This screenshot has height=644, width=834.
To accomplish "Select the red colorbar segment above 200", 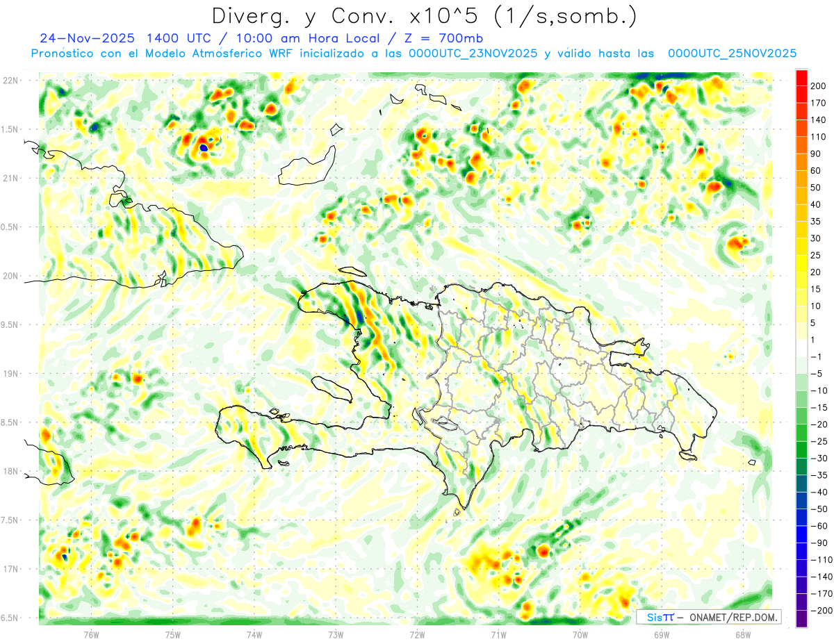I will point(801,78).
